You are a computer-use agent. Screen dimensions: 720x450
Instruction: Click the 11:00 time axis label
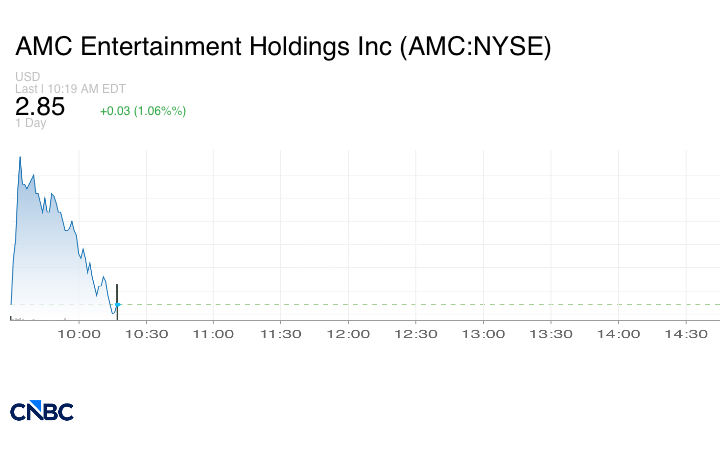click(213, 334)
